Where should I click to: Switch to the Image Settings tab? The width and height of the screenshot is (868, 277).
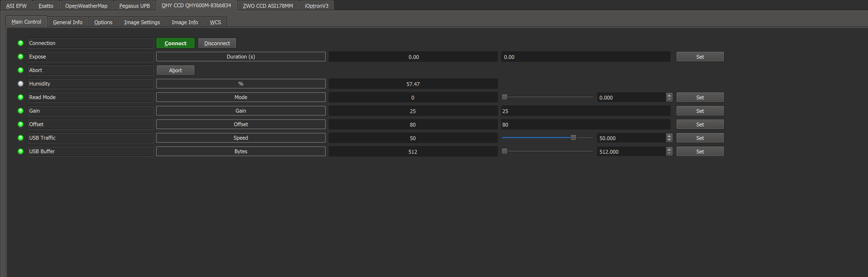pos(142,22)
